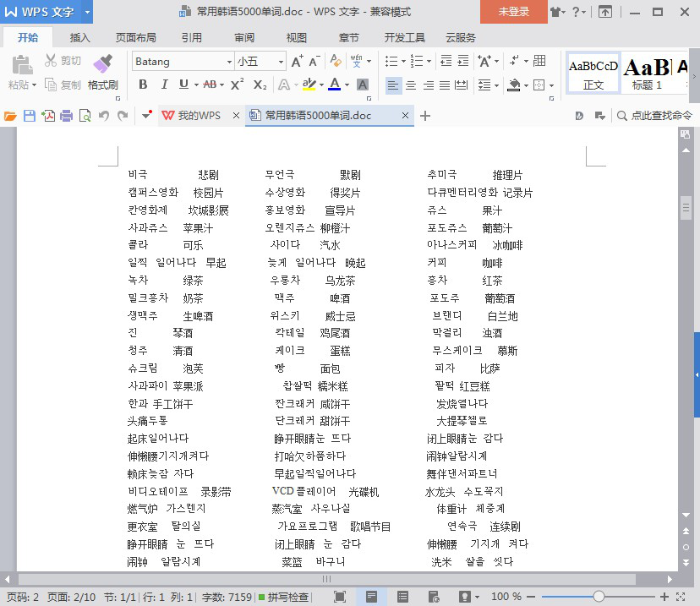700x606 pixels.
Task: Click the numbered list icon
Action: pyautogui.click(x=417, y=61)
